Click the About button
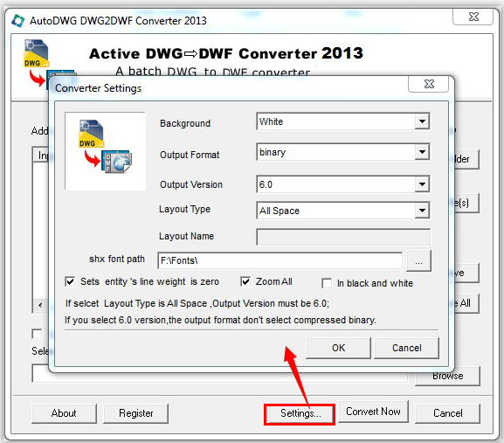This screenshot has height=443, width=504. 64,413
